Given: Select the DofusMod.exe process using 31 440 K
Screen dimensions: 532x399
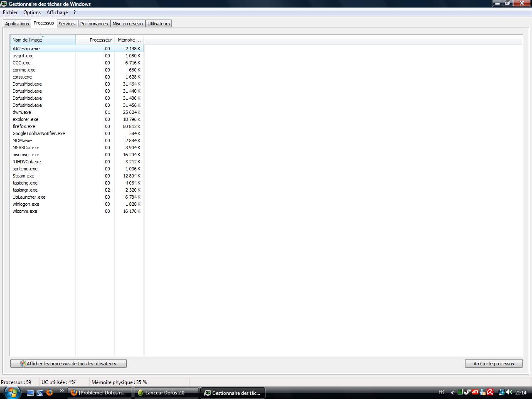Looking at the screenshot, I should click(x=77, y=91).
